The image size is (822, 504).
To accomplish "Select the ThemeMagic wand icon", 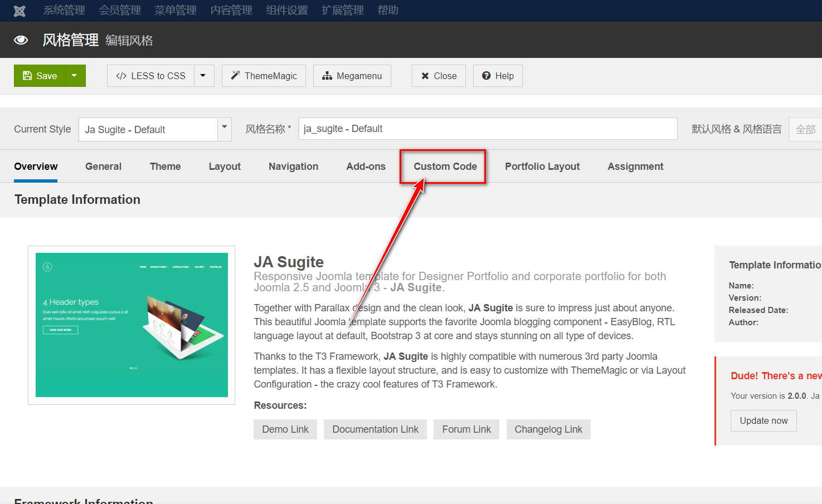I will click(235, 75).
